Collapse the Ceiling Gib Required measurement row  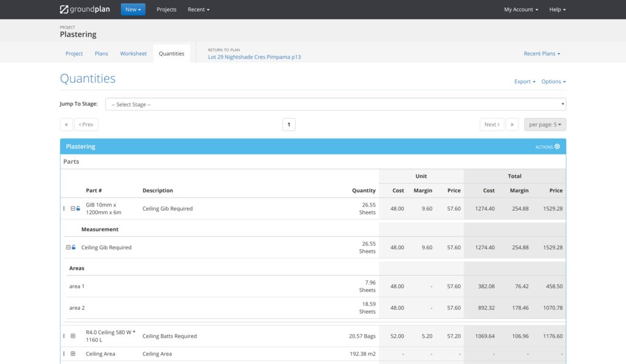tap(68, 247)
